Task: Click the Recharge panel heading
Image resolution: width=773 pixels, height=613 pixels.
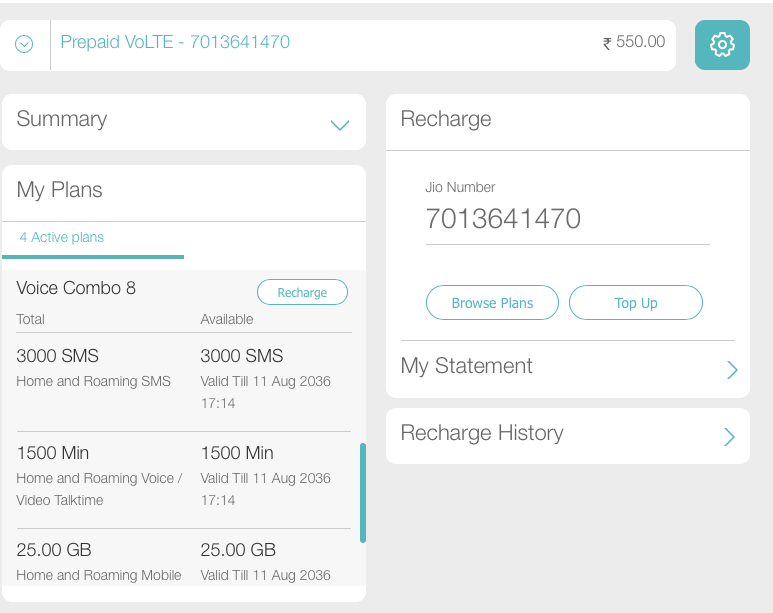Action: coord(446,119)
